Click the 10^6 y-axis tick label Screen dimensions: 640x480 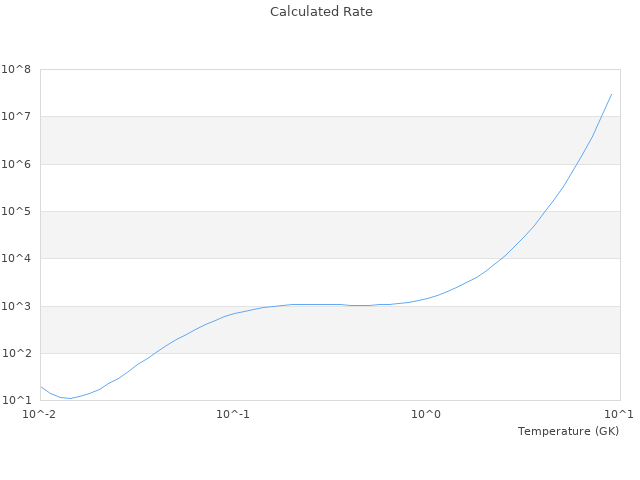click(16, 164)
